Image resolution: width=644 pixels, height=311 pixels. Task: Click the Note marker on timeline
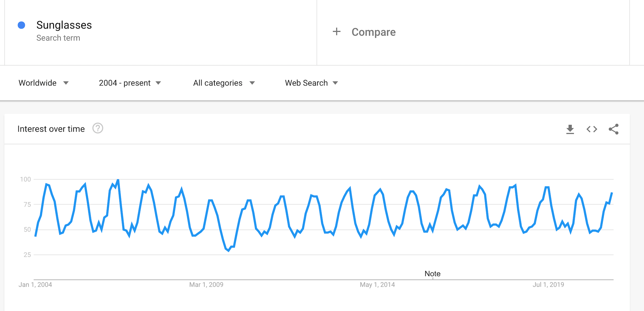point(433,274)
